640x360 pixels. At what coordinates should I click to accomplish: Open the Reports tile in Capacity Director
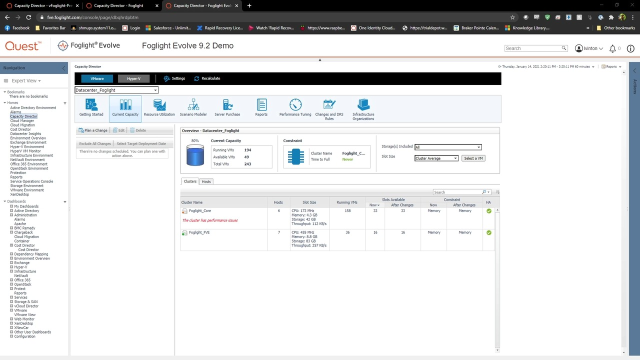(261, 108)
